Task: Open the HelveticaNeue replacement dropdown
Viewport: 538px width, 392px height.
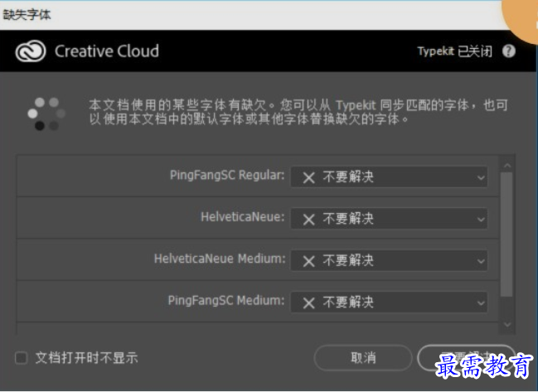Action: (x=389, y=219)
